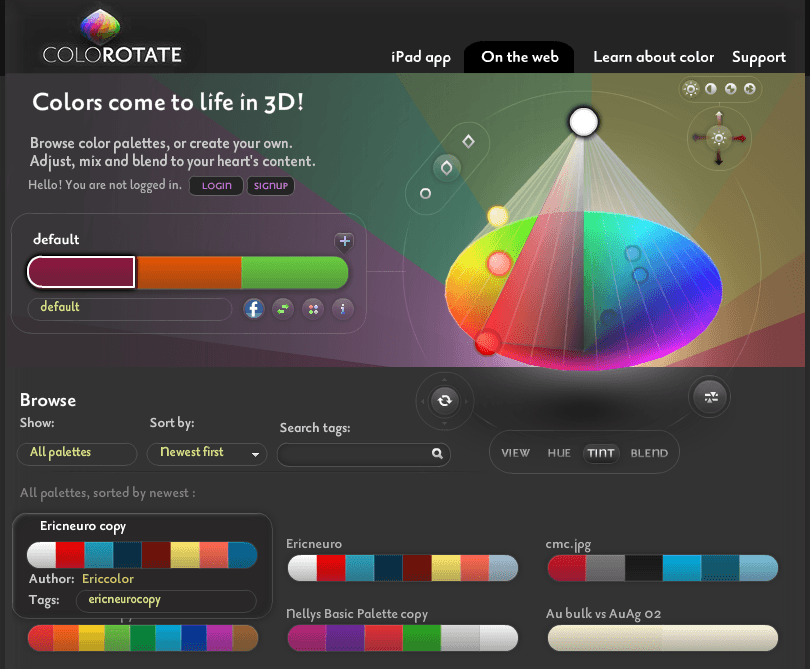Click the sun center of the direction pad
Screen dimensions: 810x669
[x=719, y=138]
